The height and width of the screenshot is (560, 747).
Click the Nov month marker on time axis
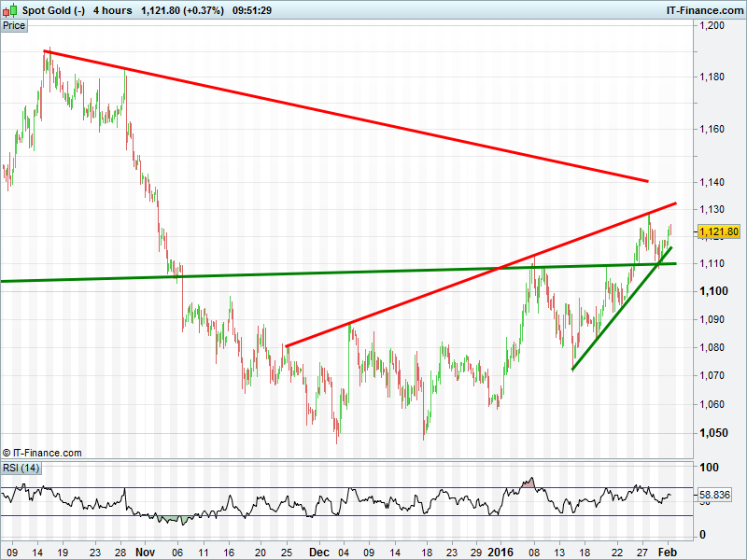143,552
